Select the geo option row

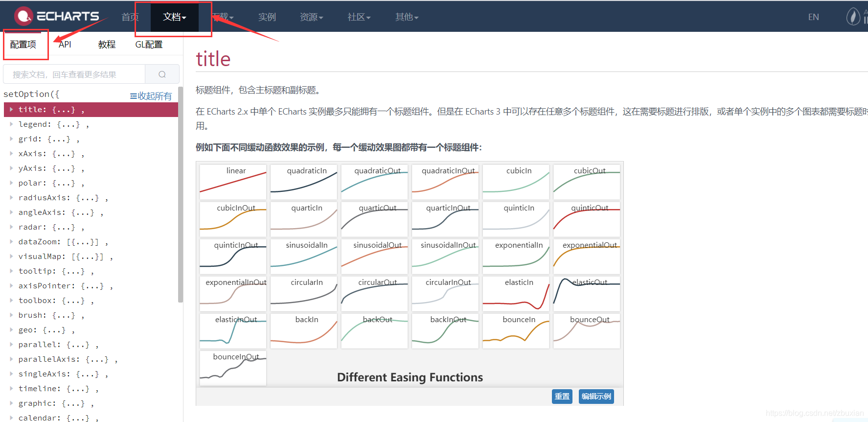click(x=91, y=330)
